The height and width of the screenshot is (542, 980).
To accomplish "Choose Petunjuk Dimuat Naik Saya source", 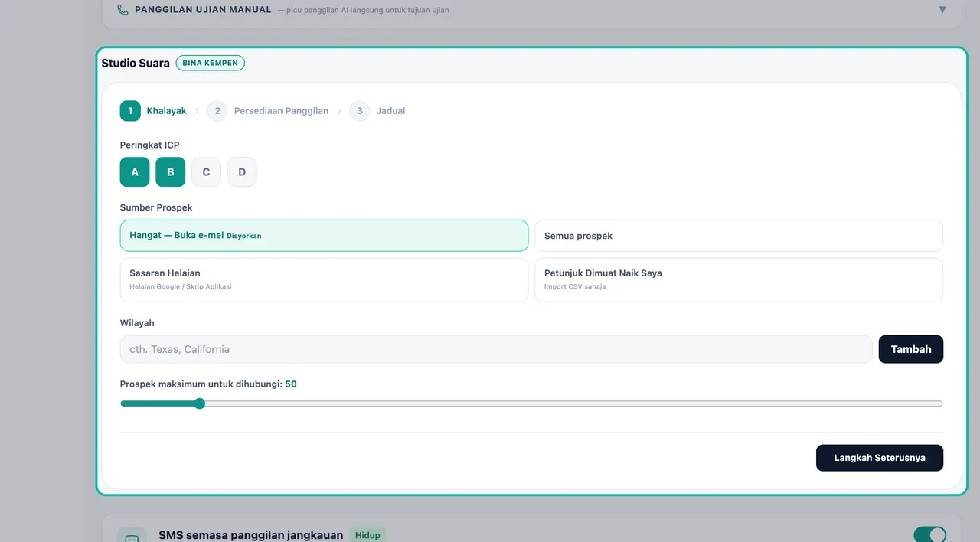I will pyautogui.click(x=739, y=280).
